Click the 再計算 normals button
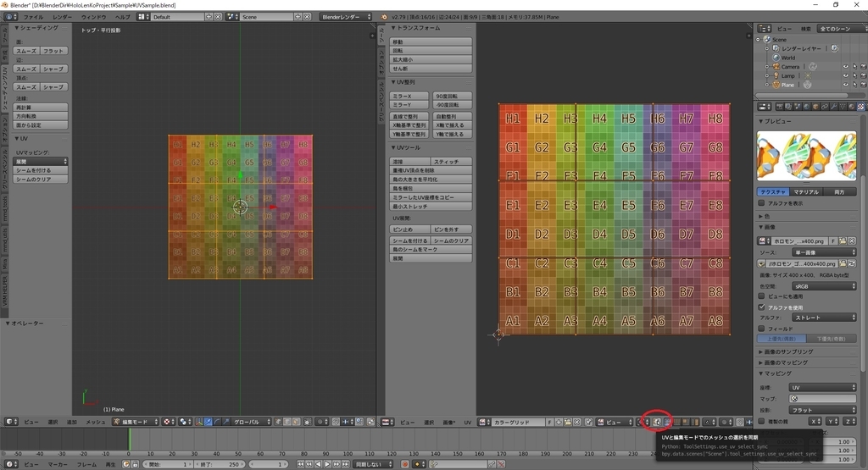 click(x=41, y=108)
